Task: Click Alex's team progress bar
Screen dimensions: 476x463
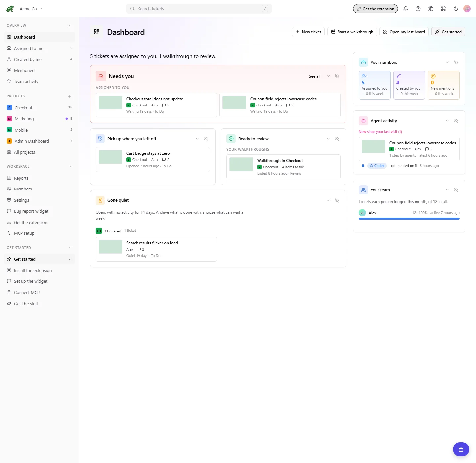Action: tap(409, 219)
